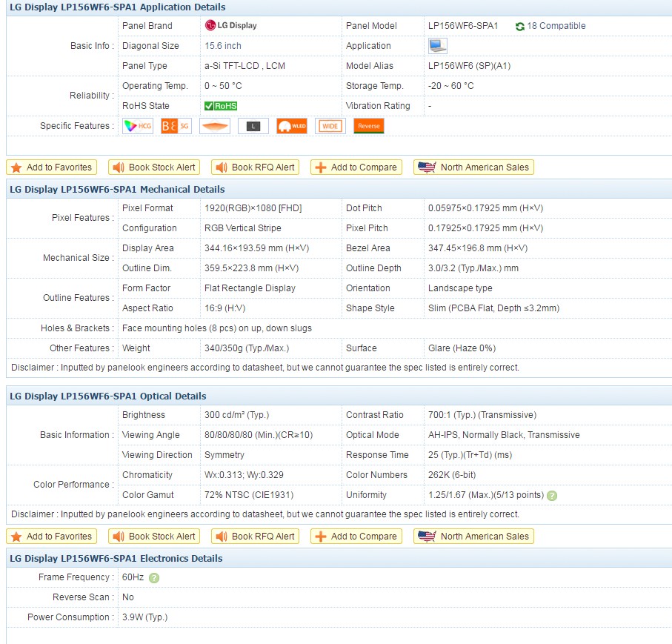This screenshot has height=644, width=672.
Task: Select the Bezel Area value 347.45×196.8 mm
Action: [478, 248]
